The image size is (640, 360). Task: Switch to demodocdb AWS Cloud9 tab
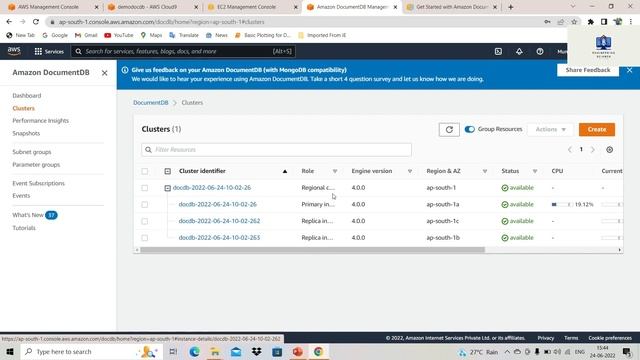tap(153, 7)
